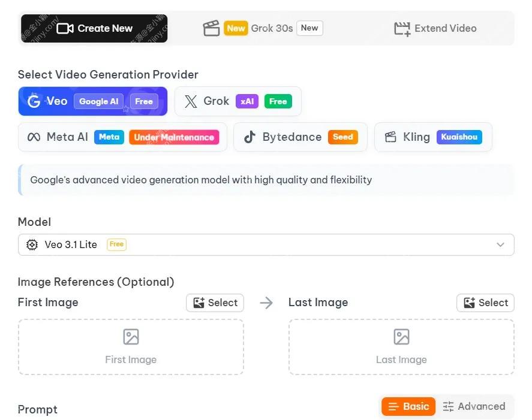The width and height of the screenshot is (532, 420).
Task: Click the blue Meta badge
Action: coord(109,137)
